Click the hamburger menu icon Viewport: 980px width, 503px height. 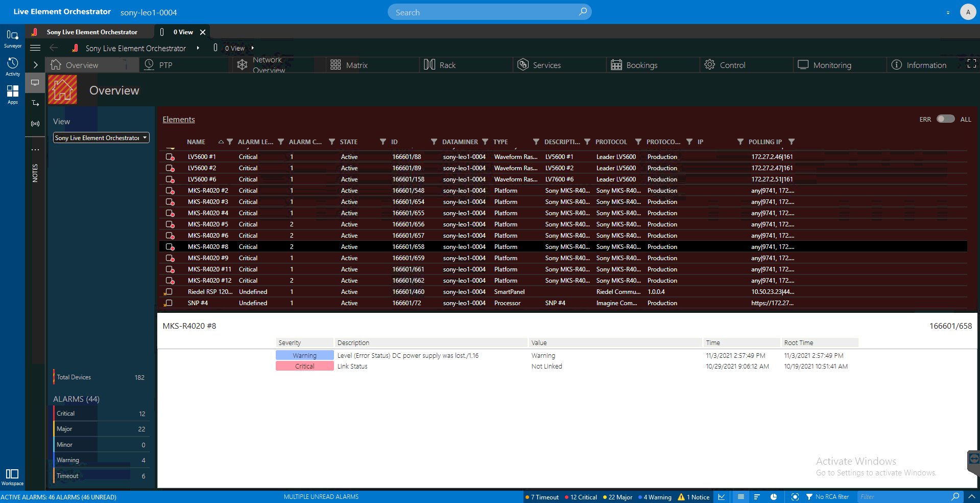35,48
